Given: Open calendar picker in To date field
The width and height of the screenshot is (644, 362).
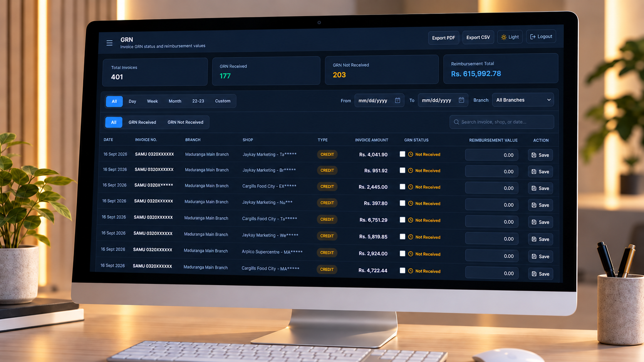Looking at the screenshot, I should click(461, 100).
